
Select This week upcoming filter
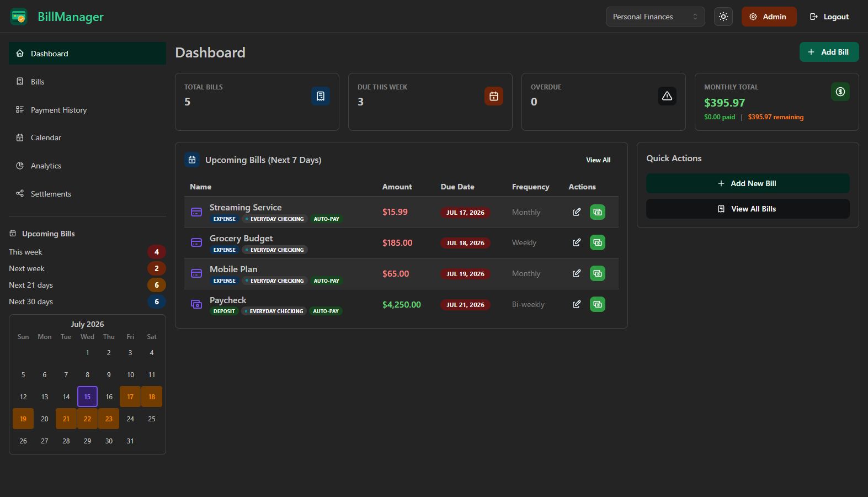point(87,252)
